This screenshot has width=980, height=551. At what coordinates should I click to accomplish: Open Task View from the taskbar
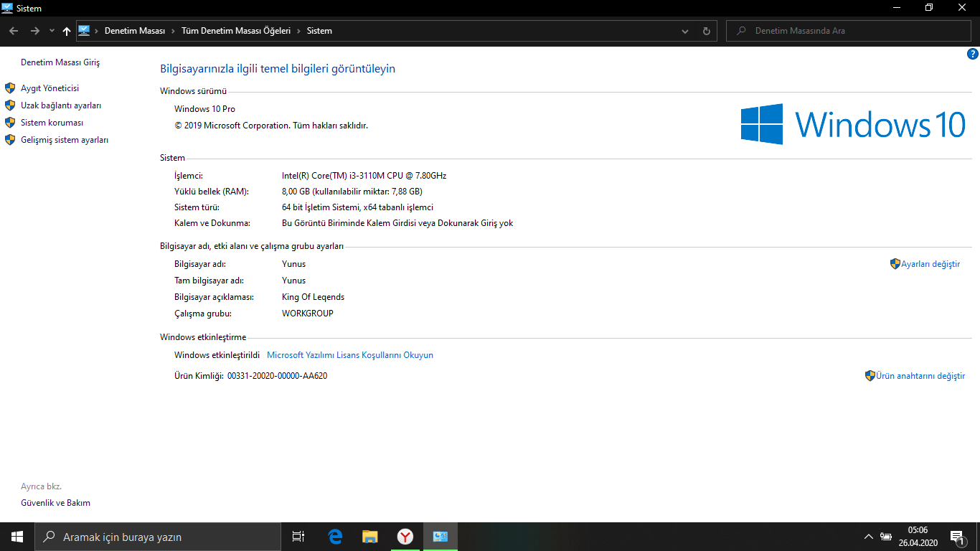[x=298, y=537]
